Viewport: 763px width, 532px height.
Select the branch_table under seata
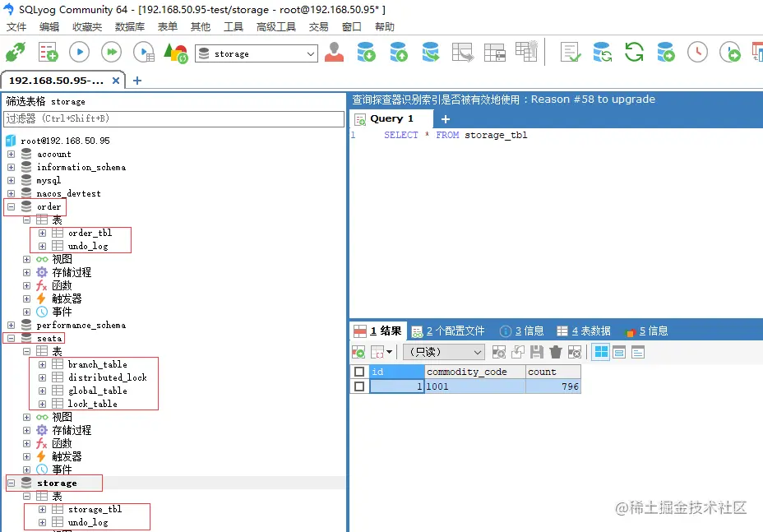point(97,364)
